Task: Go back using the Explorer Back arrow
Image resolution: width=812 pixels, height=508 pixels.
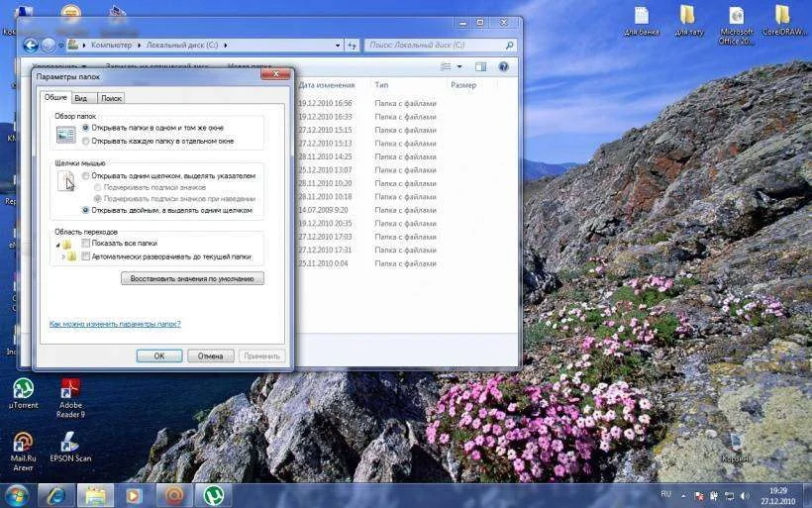Action: click(31, 46)
